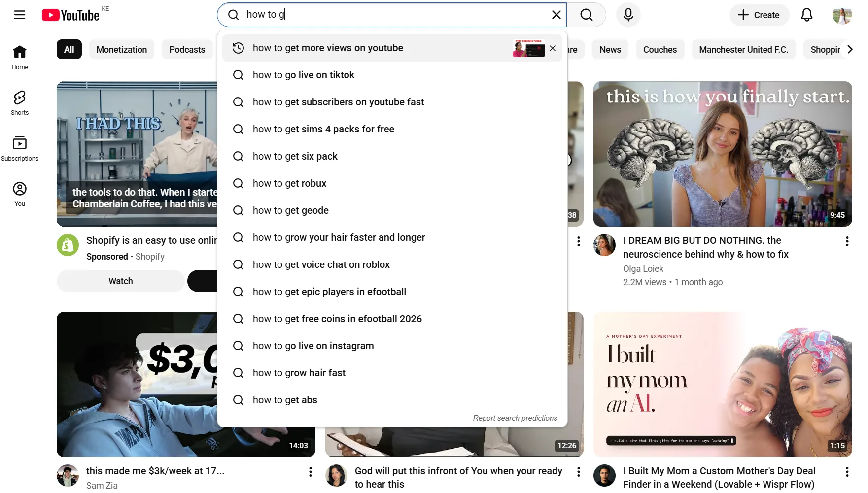Open Sam Zia channel avatar
The image size is (868, 493).
pos(68,476)
